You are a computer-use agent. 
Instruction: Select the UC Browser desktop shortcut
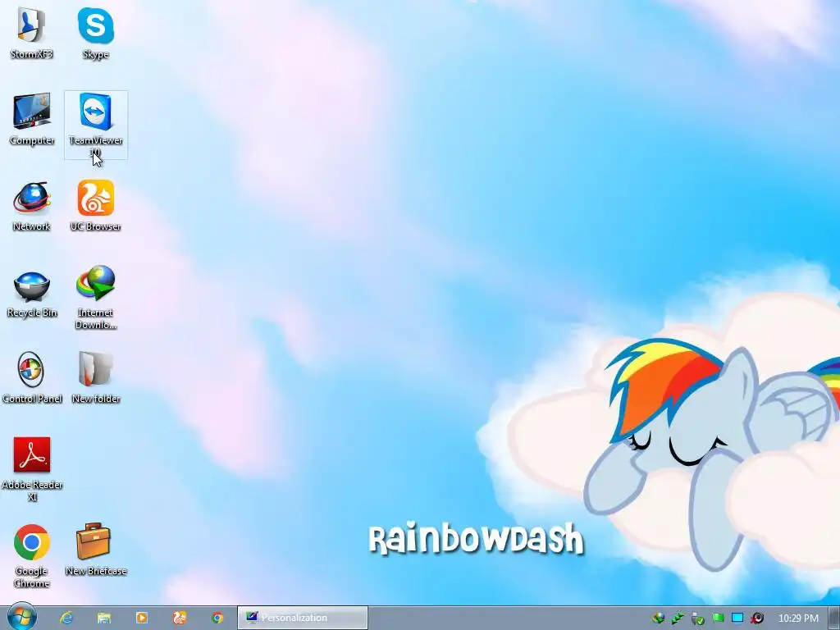(x=96, y=206)
